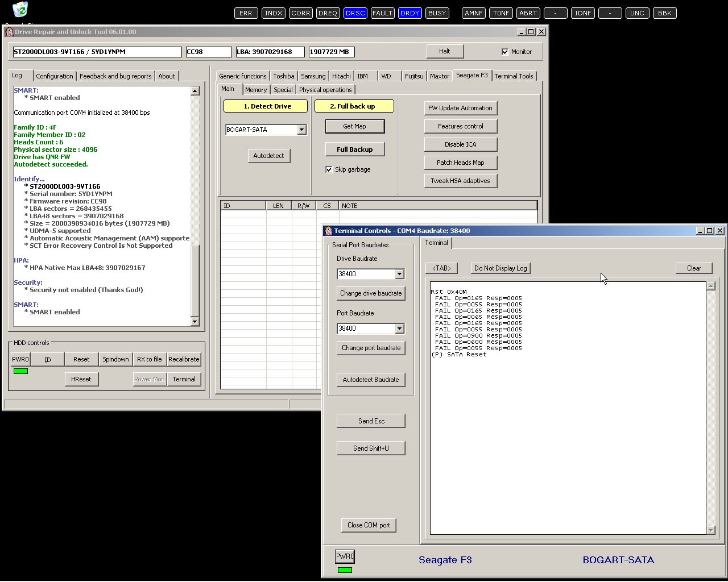Screen dimensions: 728x582
Task: Click the ERR status indicator
Action: point(246,13)
